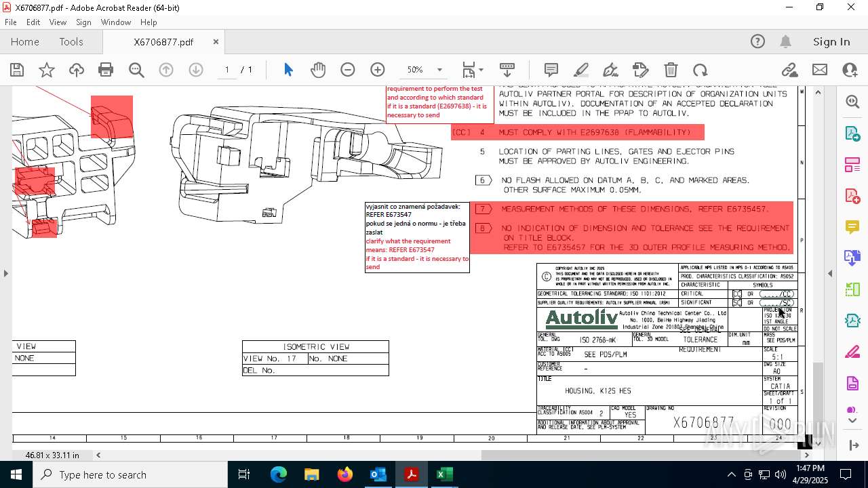
Task: Open Excel from the taskbar
Action: (x=444, y=474)
